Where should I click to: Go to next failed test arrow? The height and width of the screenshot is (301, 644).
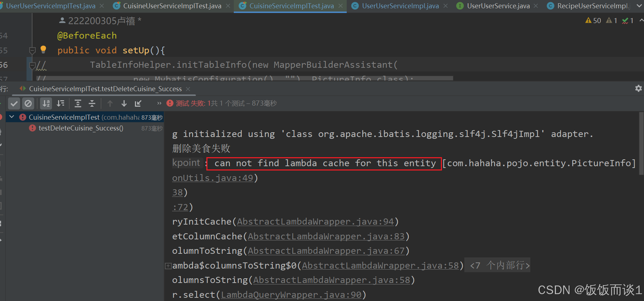[124, 104]
